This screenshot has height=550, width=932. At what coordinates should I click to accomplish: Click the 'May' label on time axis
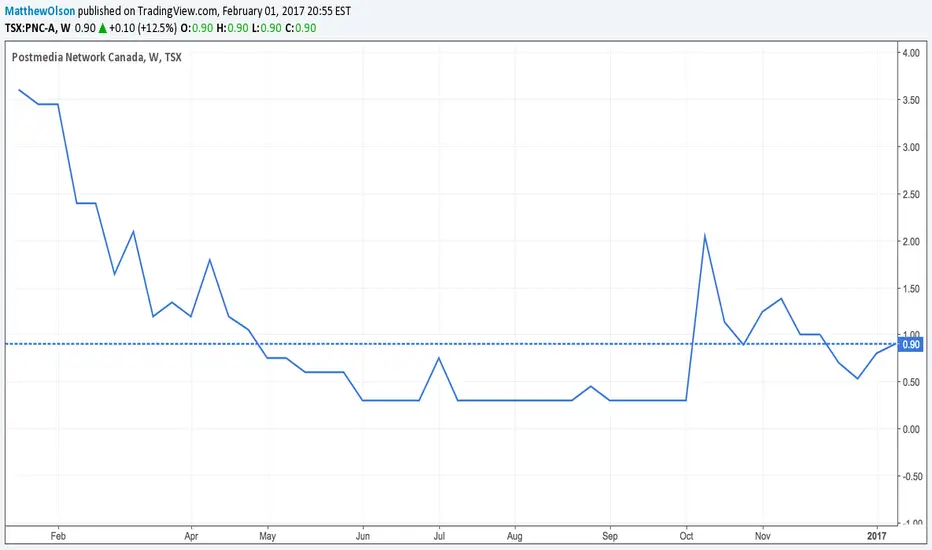(267, 536)
